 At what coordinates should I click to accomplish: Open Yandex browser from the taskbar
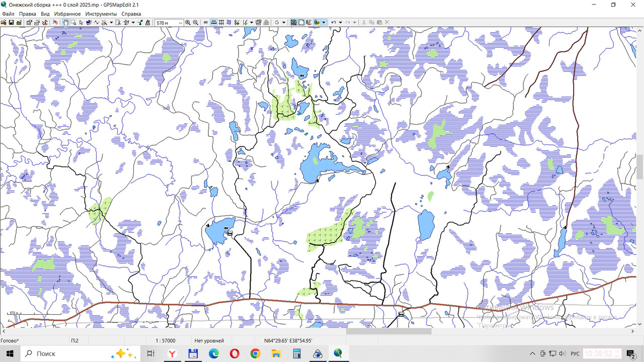[172, 353]
